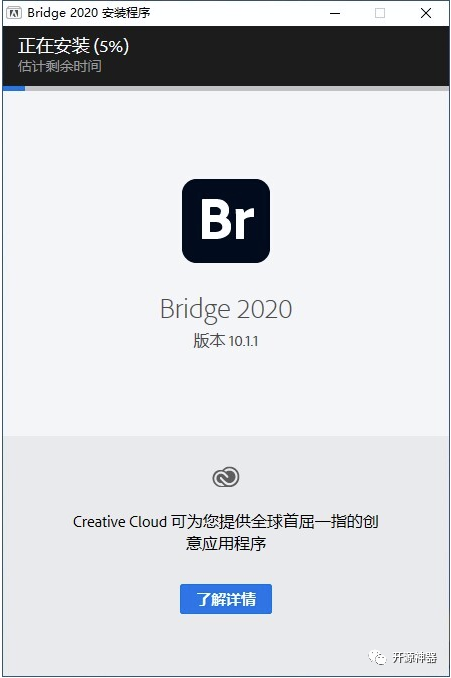Click the Bridge 2020 product name text
Screen dimensions: 451x678
click(226, 310)
